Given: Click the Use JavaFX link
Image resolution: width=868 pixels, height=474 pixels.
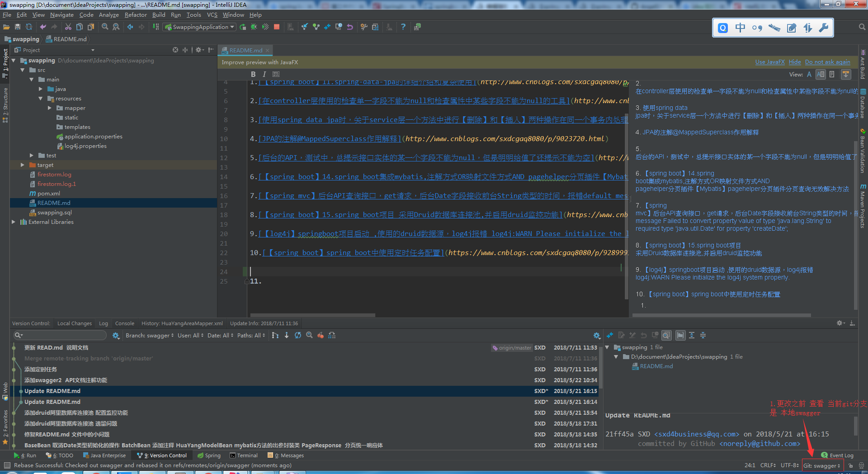Looking at the screenshot, I should tap(769, 62).
